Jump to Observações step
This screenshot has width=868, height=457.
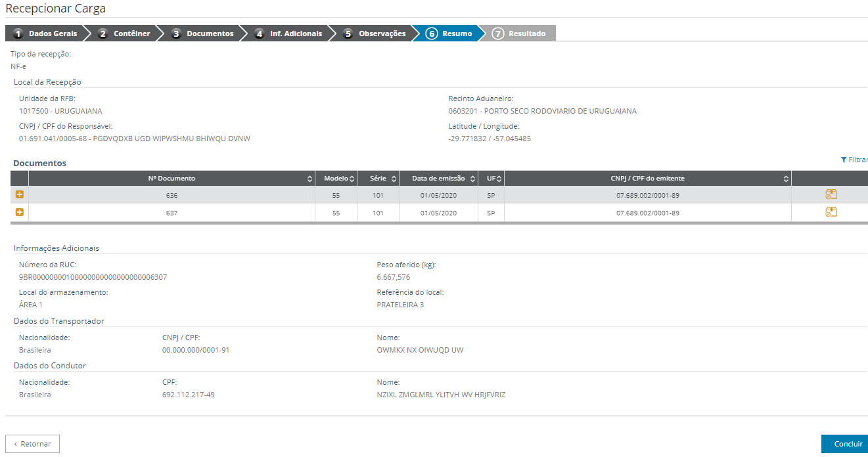[375, 33]
